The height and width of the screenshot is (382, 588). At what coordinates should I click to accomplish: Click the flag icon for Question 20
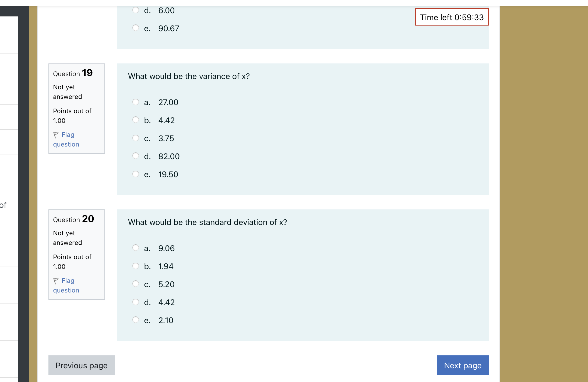tap(56, 280)
